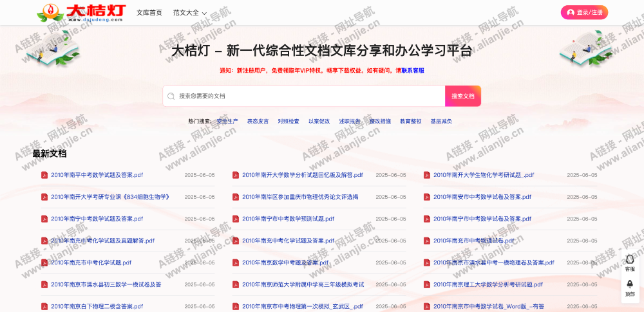Select hot search term 以案促改

click(319, 121)
